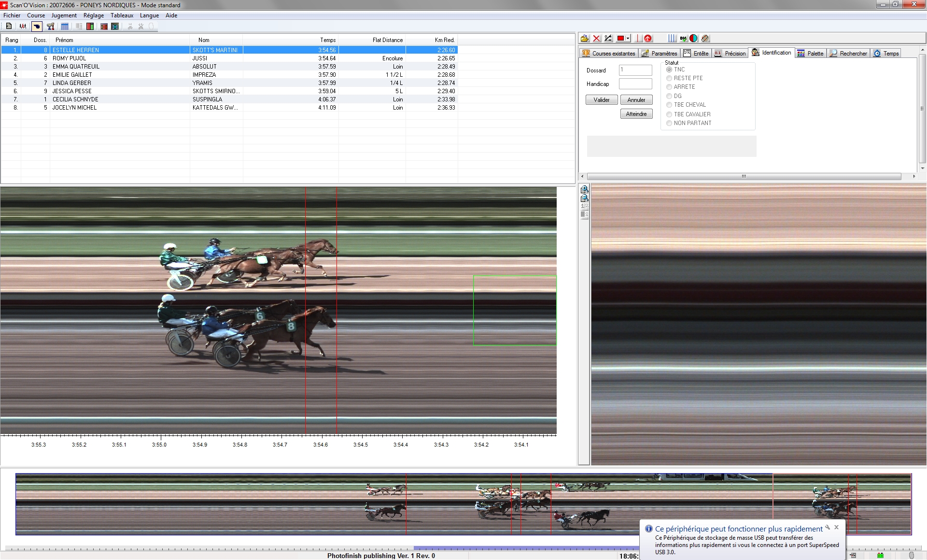
Task: Select the ARRETE status option
Action: (x=669, y=87)
